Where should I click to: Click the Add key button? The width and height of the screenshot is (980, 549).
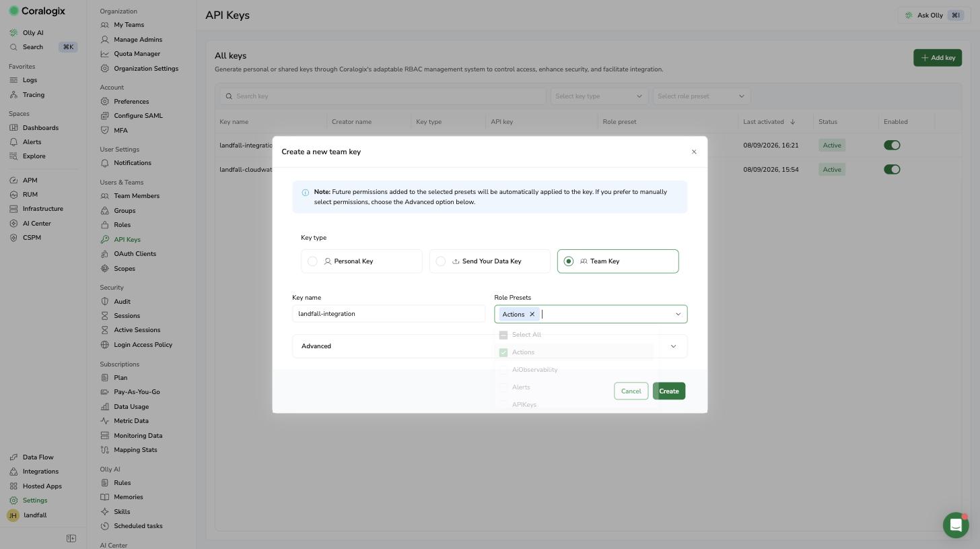pos(937,58)
